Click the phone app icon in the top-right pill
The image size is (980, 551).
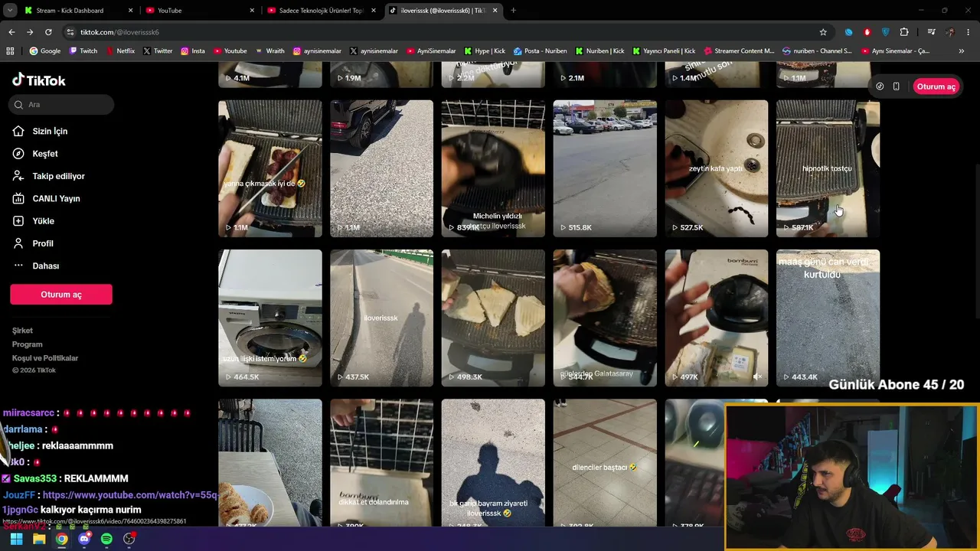(896, 86)
